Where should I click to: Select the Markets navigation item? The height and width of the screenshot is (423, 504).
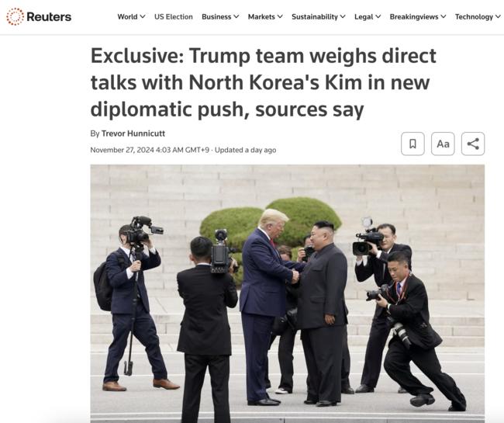click(261, 17)
